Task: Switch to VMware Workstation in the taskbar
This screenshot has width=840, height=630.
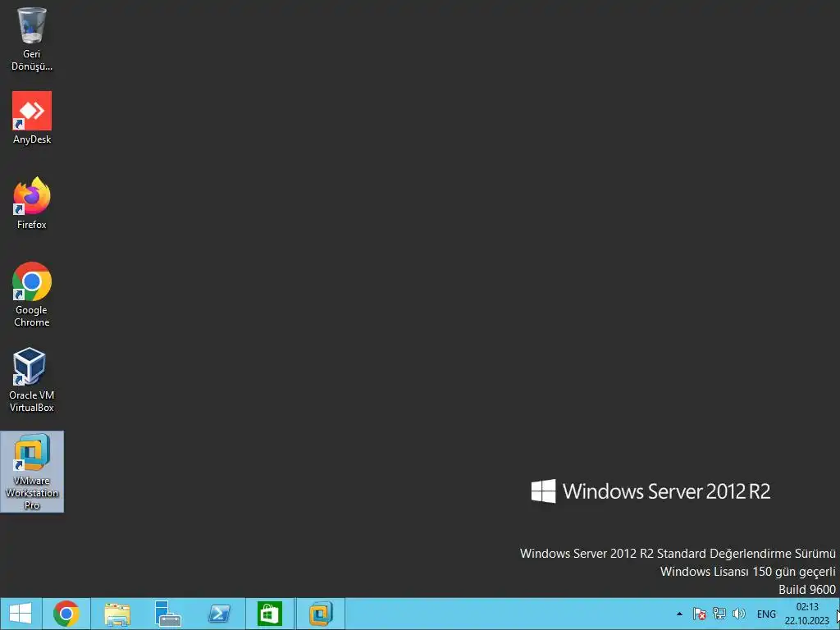Action: click(x=321, y=614)
